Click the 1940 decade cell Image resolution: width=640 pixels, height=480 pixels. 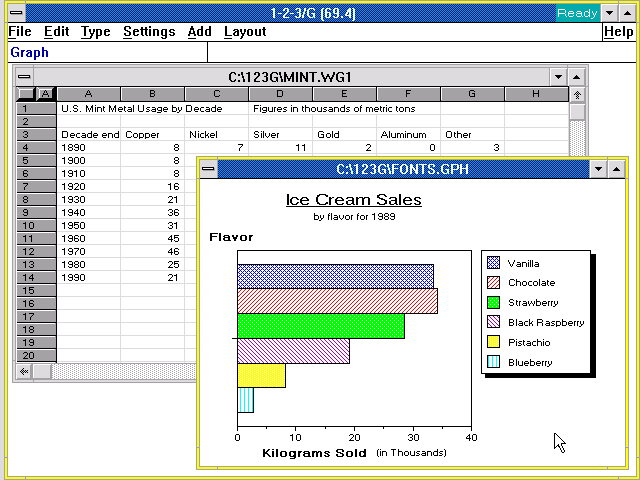tap(89, 213)
